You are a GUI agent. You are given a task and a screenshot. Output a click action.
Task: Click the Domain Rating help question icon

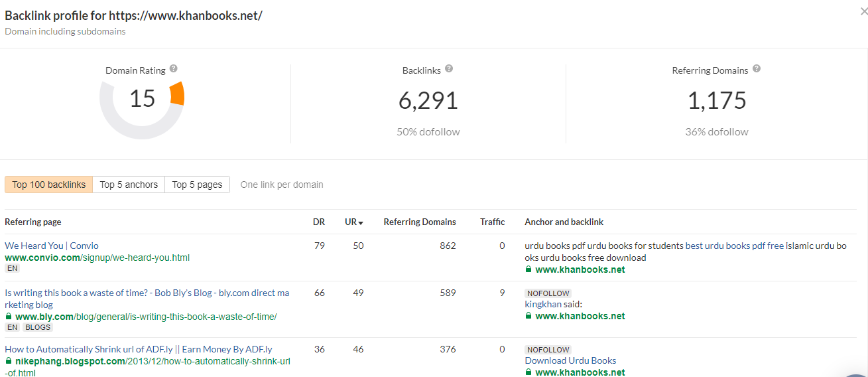pyautogui.click(x=174, y=69)
